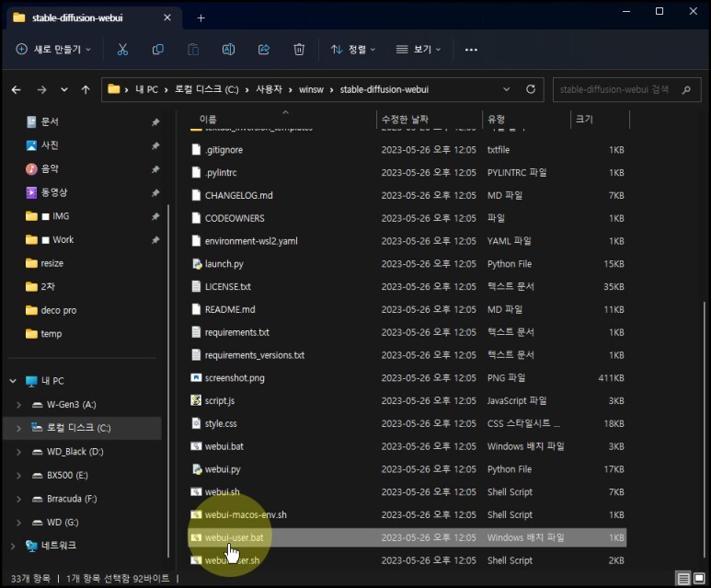Screen dimensions: 711x588
Task: Open new tab with plus button
Action: pyautogui.click(x=201, y=17)
